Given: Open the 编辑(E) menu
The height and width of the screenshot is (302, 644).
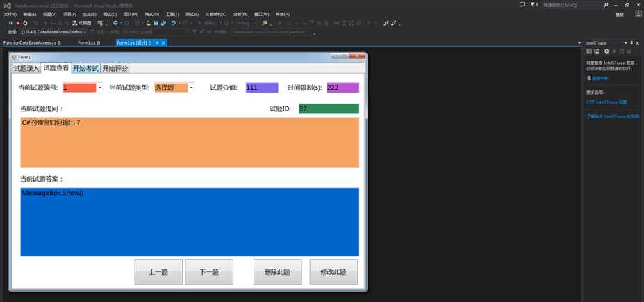Looking at the screenshot, I should pos(30,15).
